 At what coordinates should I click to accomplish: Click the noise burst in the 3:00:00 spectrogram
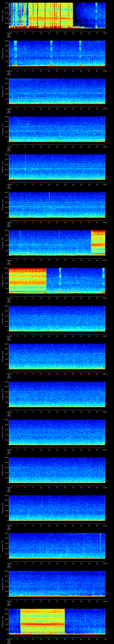coord(43,621)
